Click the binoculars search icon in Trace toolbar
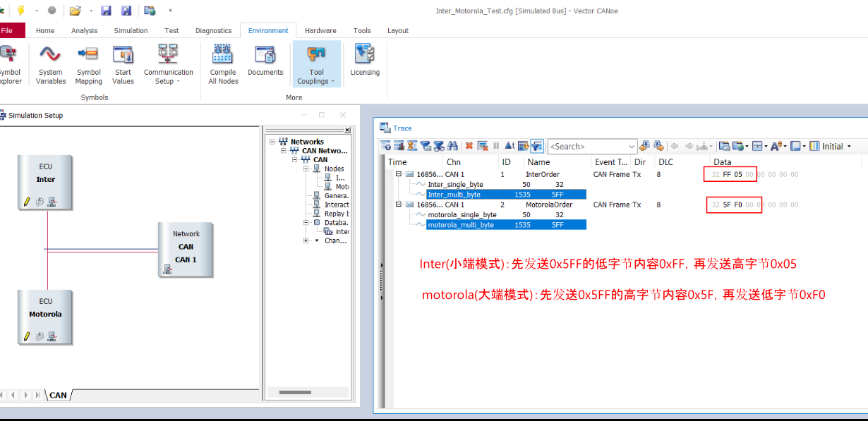Viewport: 868px width, 421px height. pyautogui.click(x=452, y=146)
